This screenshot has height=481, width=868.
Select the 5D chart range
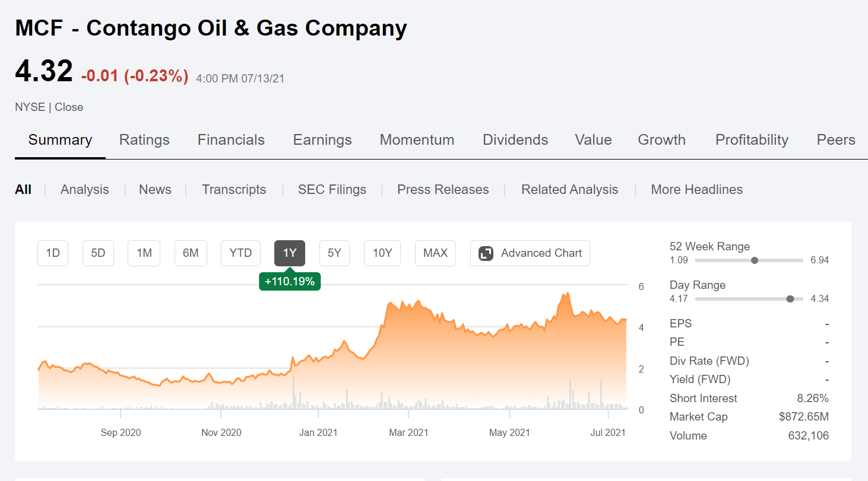[98, 253]
